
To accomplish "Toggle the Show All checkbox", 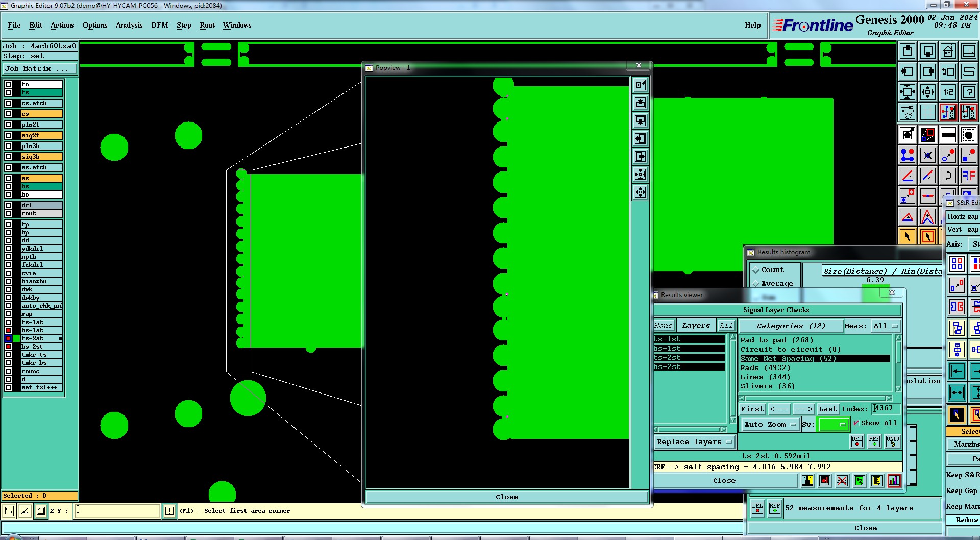I will tap(856, 423).
